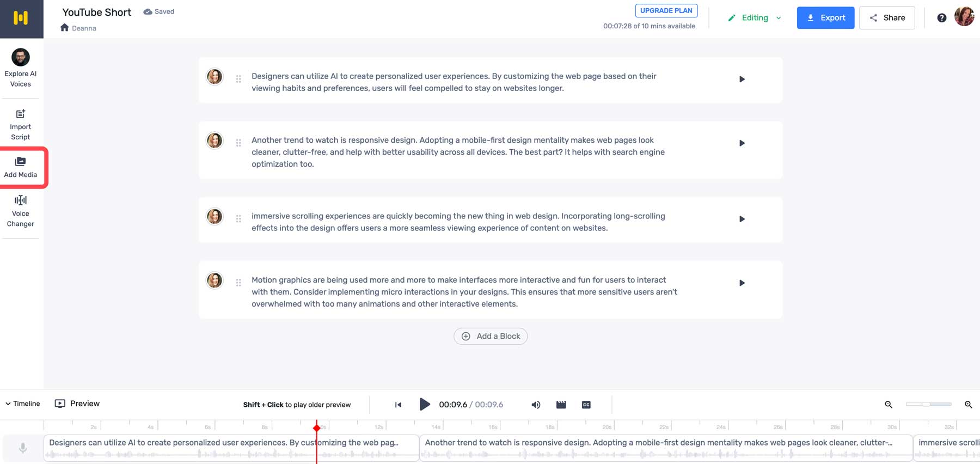Open the Add Media tool
The width and height of the screenshot is (980, 464).
click(x=21, y=167)
